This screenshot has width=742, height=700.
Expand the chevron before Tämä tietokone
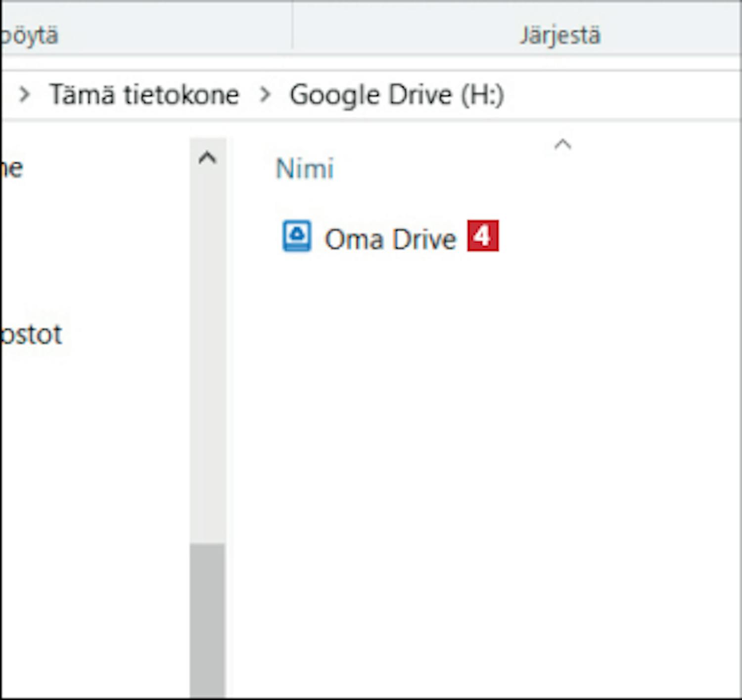point(24,94)
